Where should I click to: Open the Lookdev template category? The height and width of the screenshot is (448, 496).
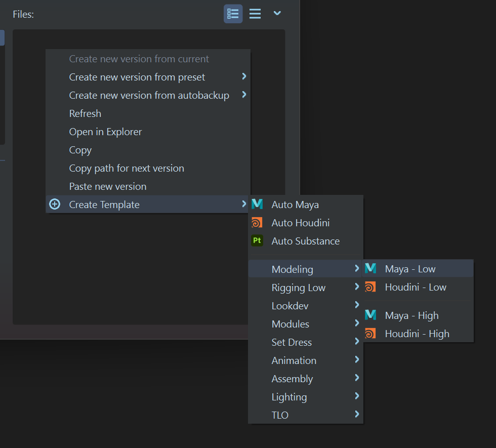[306, 306]
